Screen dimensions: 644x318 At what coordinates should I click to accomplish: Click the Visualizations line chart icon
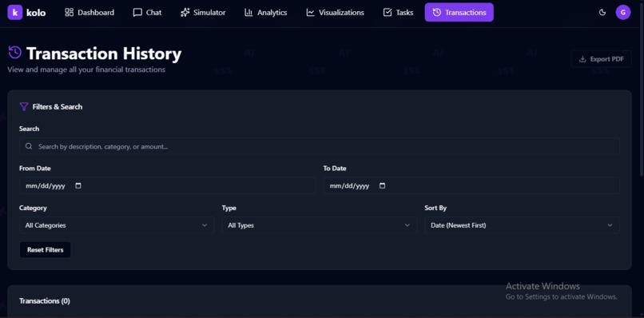tap(310, 12)
